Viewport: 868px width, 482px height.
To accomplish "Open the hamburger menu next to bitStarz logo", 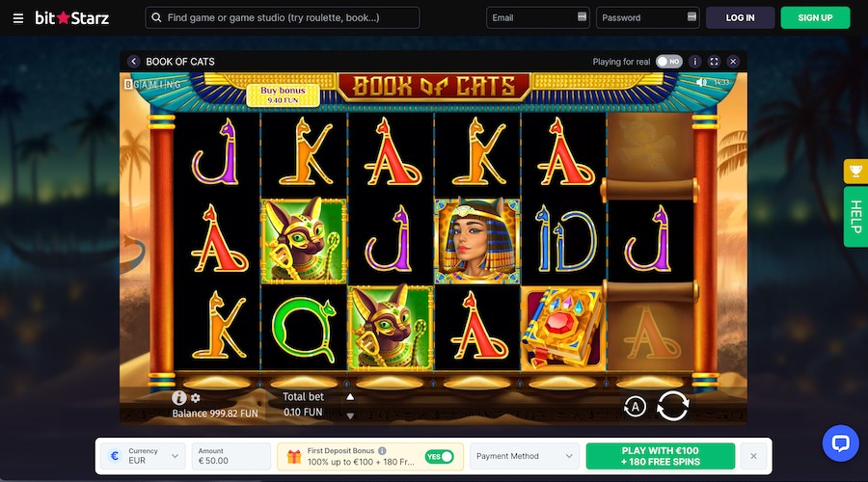I will pos(18,18).
